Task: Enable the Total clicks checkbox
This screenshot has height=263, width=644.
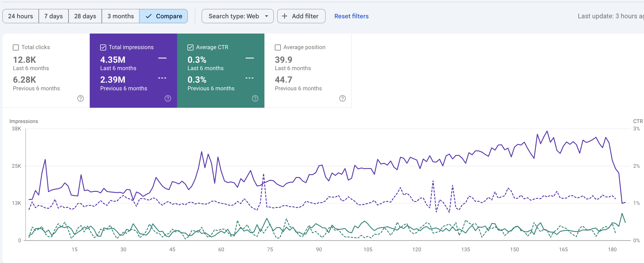Action: pos(16,47)
